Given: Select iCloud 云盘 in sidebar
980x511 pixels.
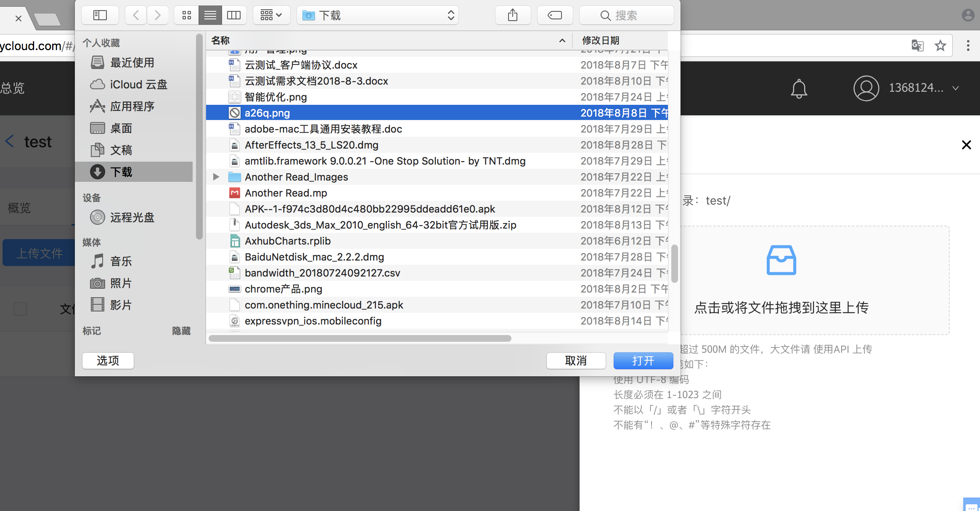Looking at the screenshot, I should (x=138, y=85).
